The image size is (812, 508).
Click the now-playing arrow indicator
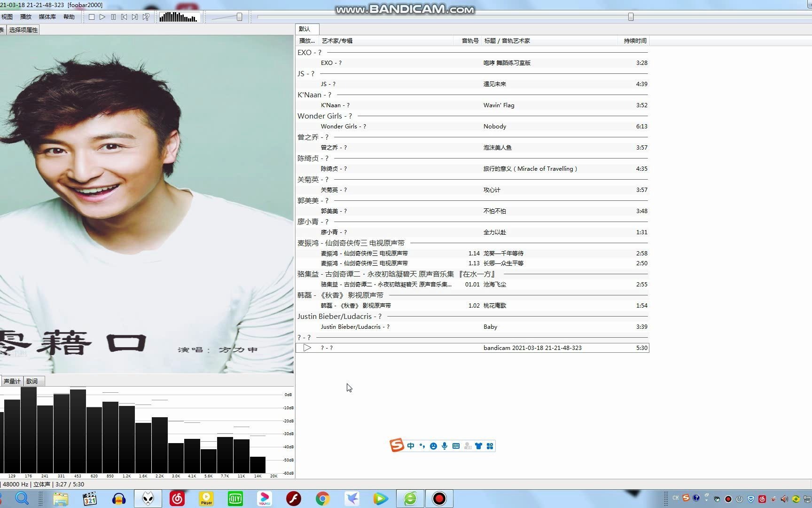coord(307,348)
